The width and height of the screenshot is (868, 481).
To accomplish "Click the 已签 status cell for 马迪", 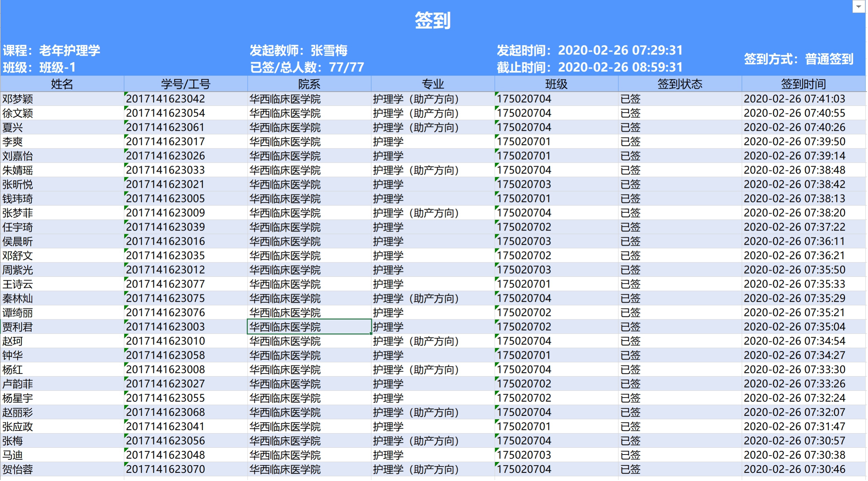I will [631, 456].
